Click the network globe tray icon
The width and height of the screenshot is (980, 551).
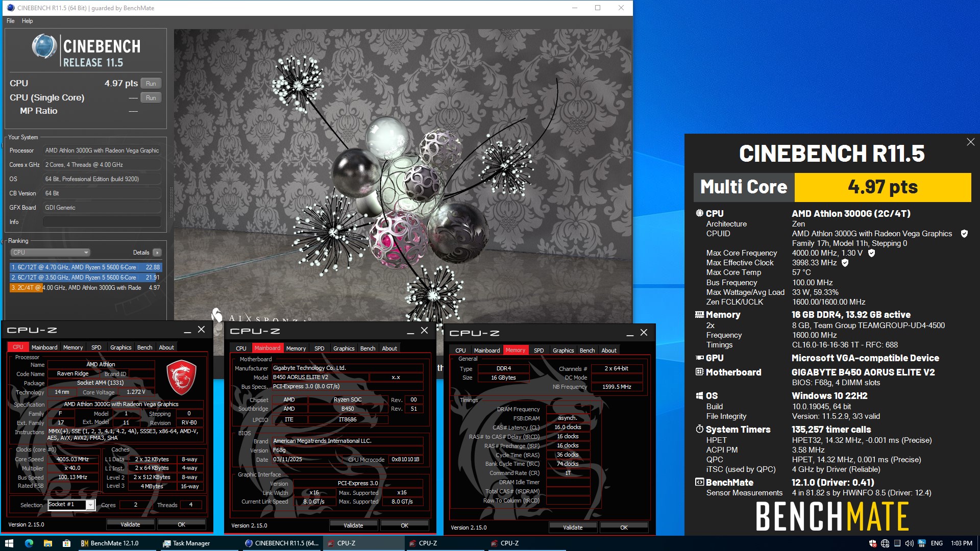[x=885, y=543]
